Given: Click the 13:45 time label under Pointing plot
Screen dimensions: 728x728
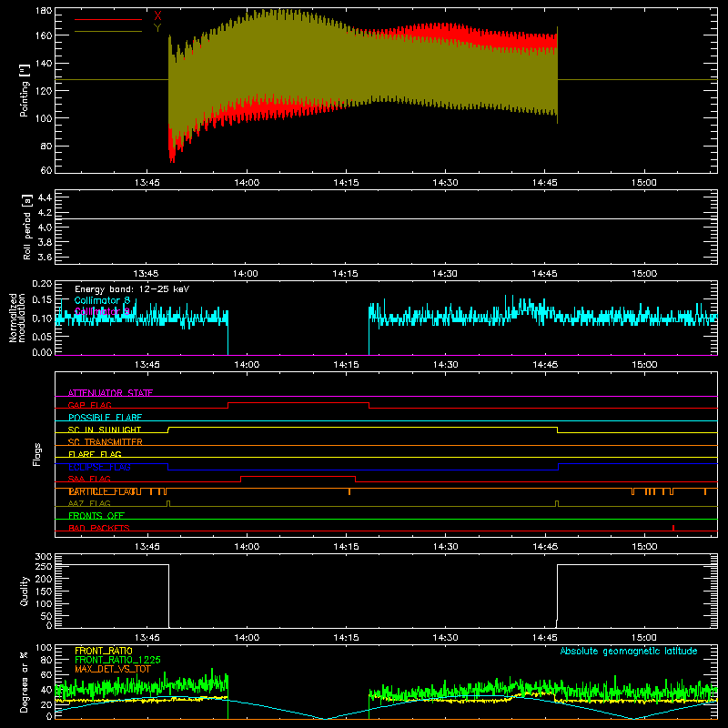Looking at the screenshot, I should coord(147,183).
